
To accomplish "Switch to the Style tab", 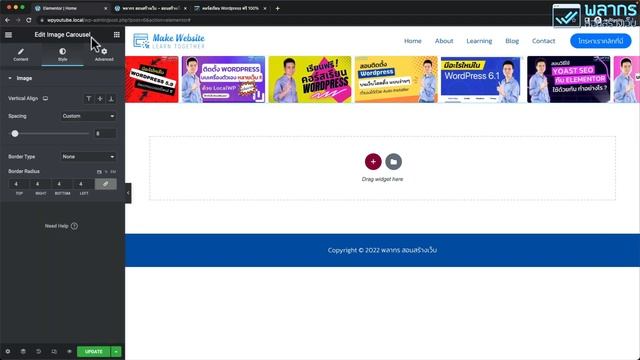I will pyautogui.click(x=62, y=55).
